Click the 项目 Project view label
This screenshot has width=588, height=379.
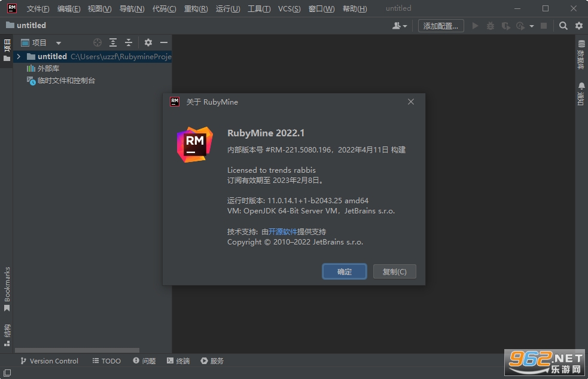39,42
